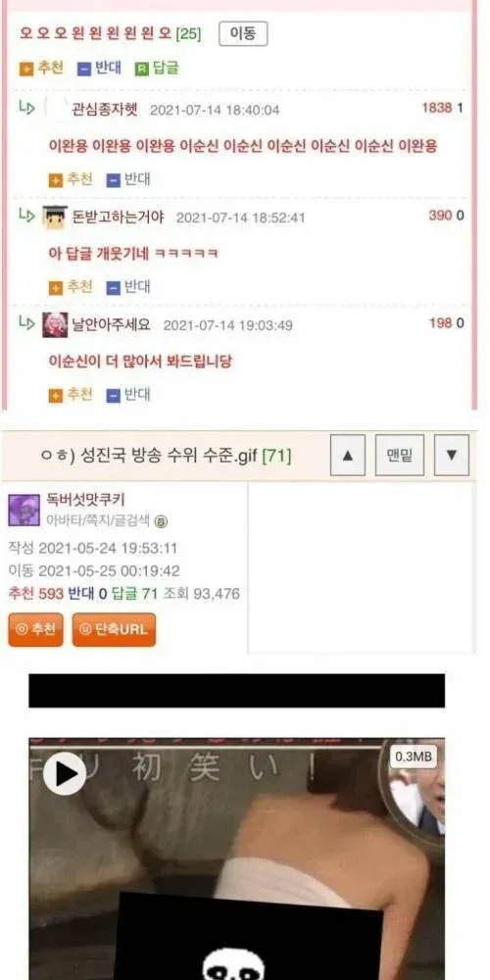Upvote 관심종자헷's reply with 추천
Viewport: 490px width, 980px height.
tap(71, 180)
